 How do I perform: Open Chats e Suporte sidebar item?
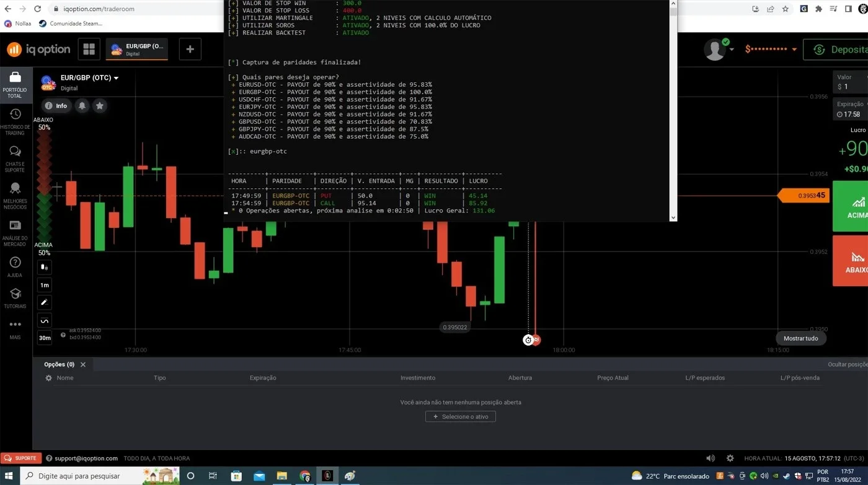[15, 159]
